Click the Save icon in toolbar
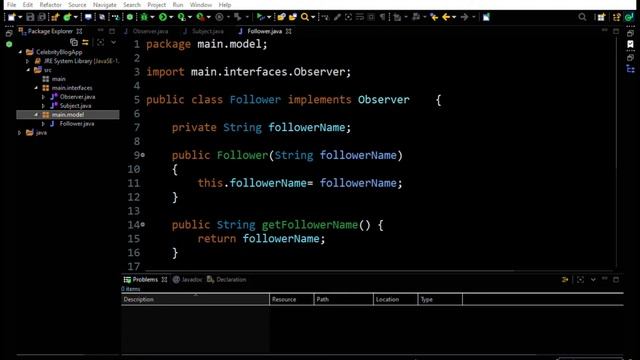The height and width of the screenshot is (360, 640). tap(30, 17)
